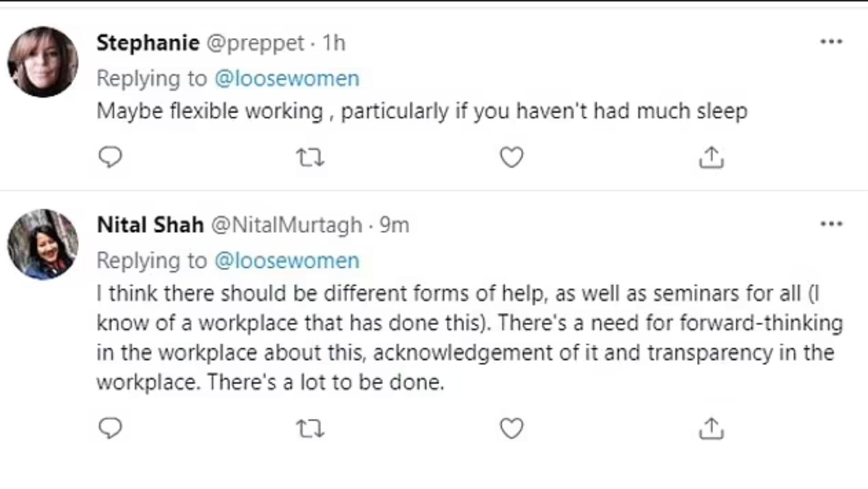Viewport: 868px width, 489px height.
Task: Open more options on Nital Shah's tweet
Action: coord(831,224)
